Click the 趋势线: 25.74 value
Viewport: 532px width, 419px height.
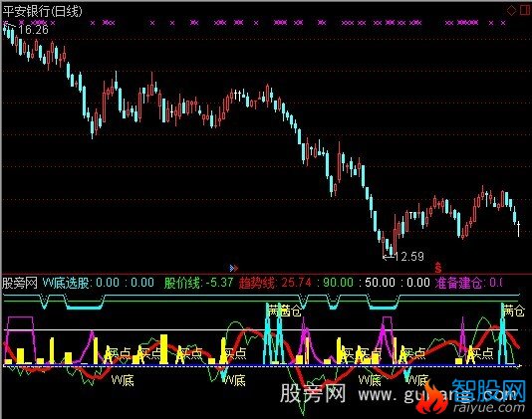[x=275, y=283]
